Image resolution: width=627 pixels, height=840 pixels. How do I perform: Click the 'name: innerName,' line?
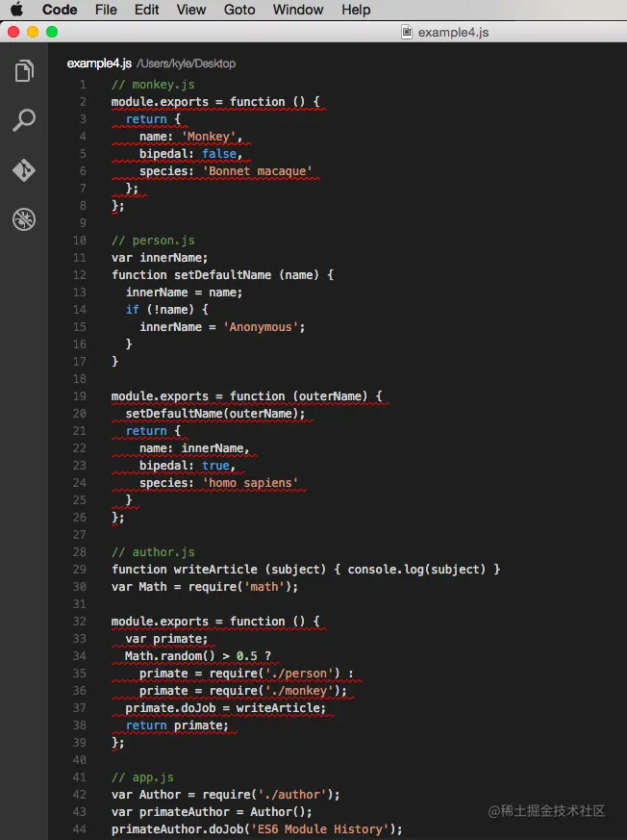pyautogui.click(x=194, y=447)
